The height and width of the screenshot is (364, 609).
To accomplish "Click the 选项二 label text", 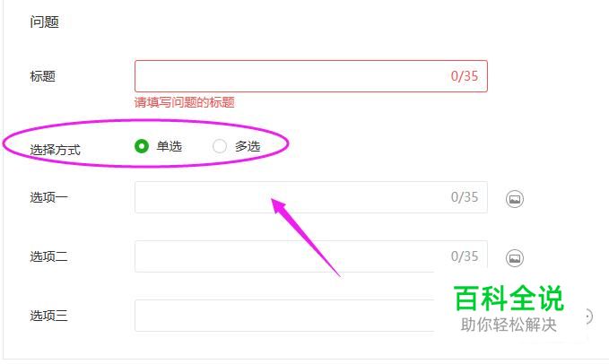I will tap(49, 256).
